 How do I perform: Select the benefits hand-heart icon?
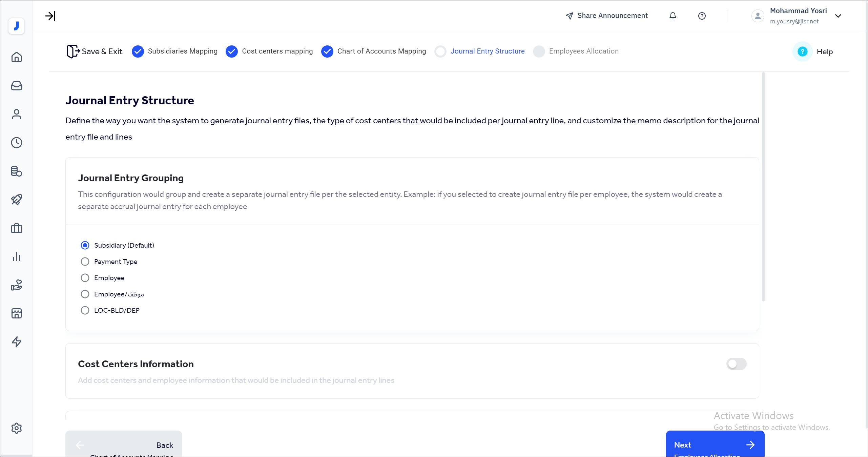click(16, 285)
